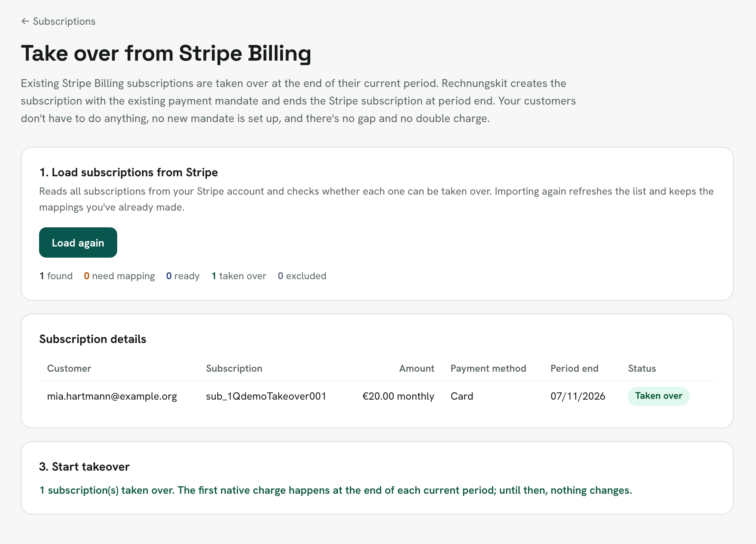Click the '1 found' count
This screenshot has height=544, width=756.
pos(56,276)
